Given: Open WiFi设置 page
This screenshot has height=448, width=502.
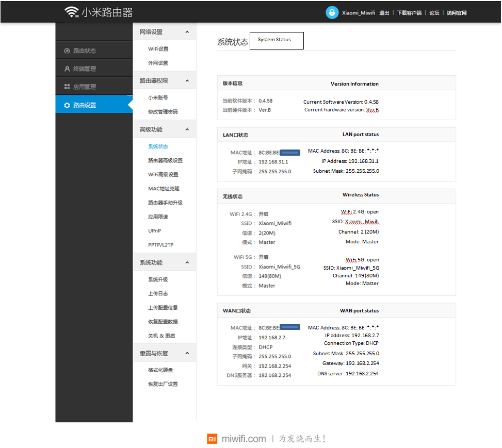Looking at the screenshot, I should (158, 48).
